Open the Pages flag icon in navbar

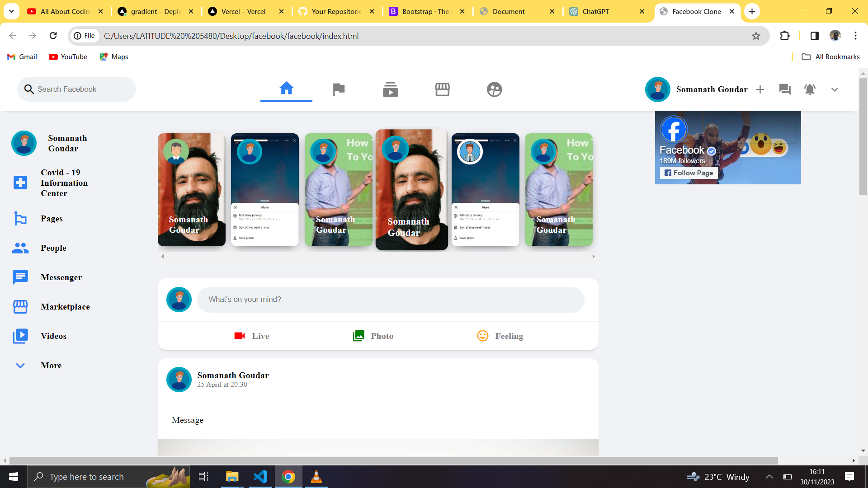click(x=338, y=89)
